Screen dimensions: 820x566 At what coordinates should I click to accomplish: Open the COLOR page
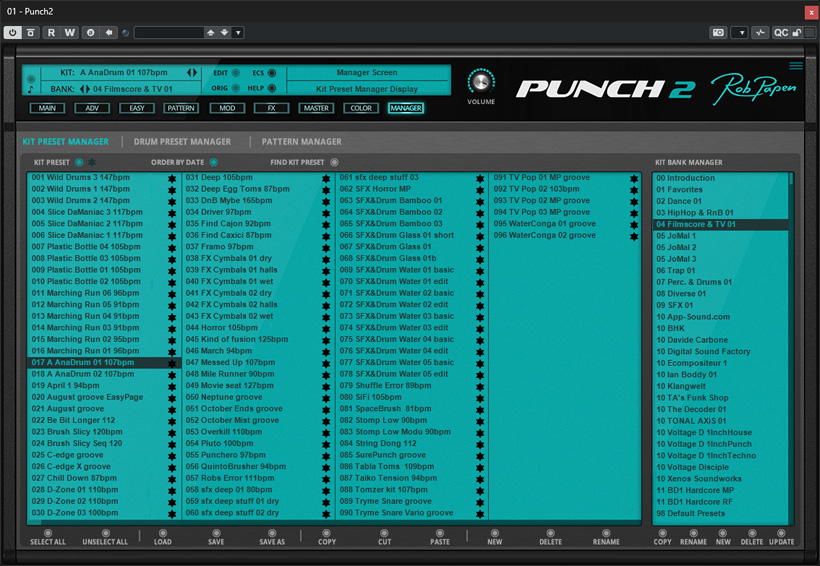click(361, 108)
